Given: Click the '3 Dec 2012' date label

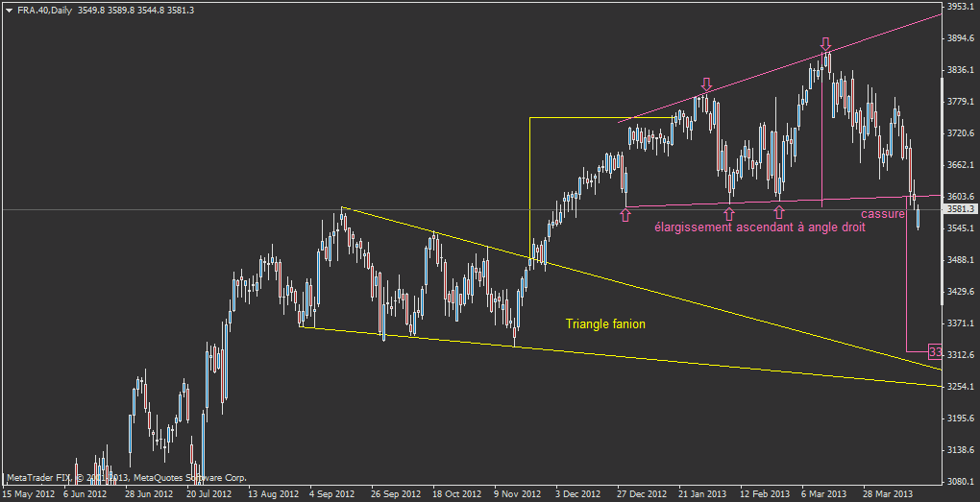Looking at the screenshot, I should tap(579, 493).
